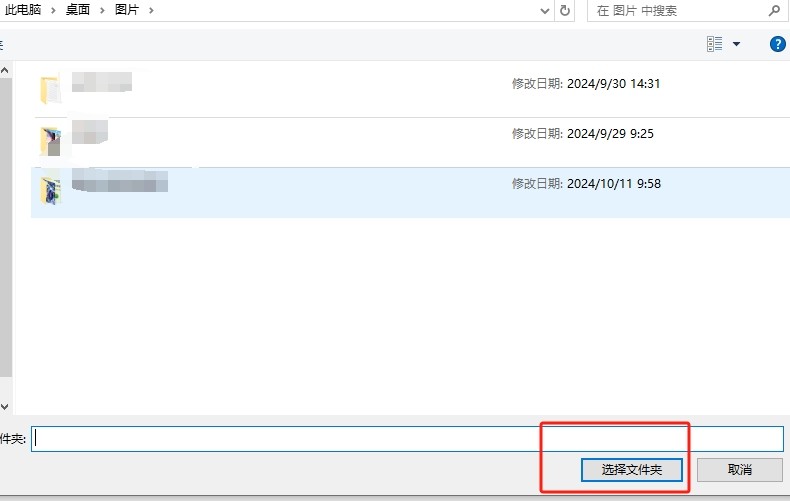The width and height of the screenshot is (790, 501).
Task: Open the blue help question mark icon
Action: (777, 44)
